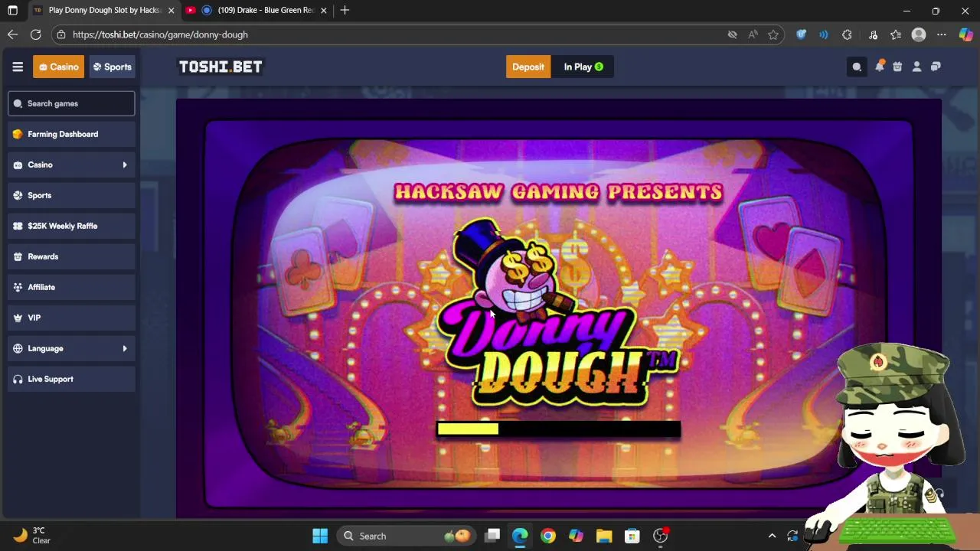980x551 pixels.
Task: Open OBS Studio from the taskbar
Action: 660,536
